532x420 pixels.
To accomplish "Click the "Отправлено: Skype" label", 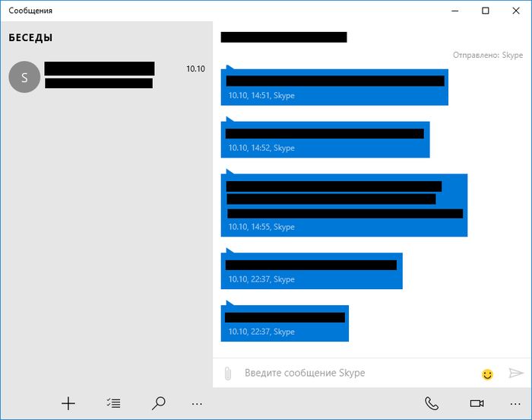I will pyautogui.click(x=487, y=56).
